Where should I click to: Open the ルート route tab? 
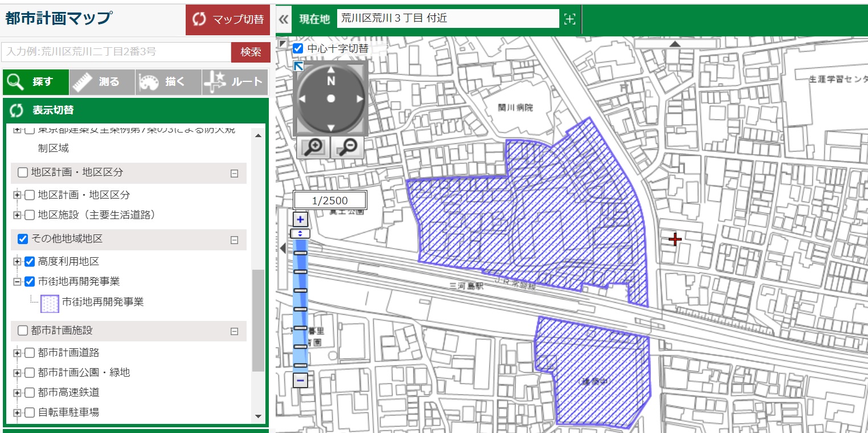[235, 82]
